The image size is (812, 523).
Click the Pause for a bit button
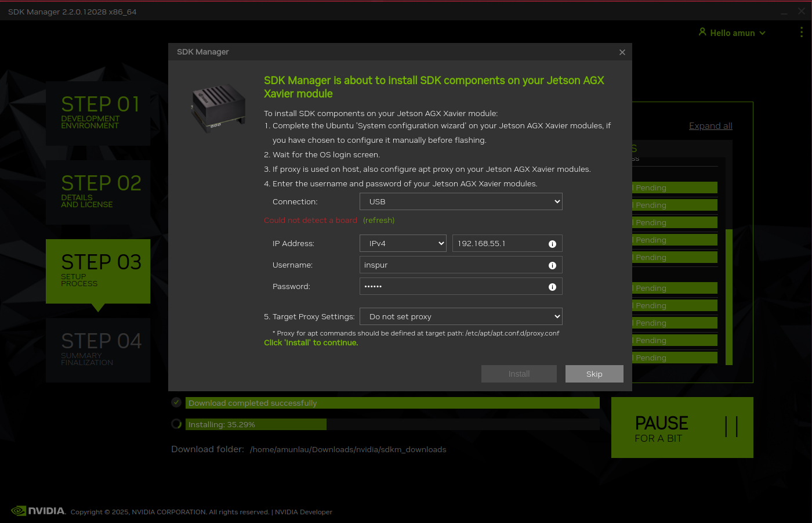click(x=682, y=427)
